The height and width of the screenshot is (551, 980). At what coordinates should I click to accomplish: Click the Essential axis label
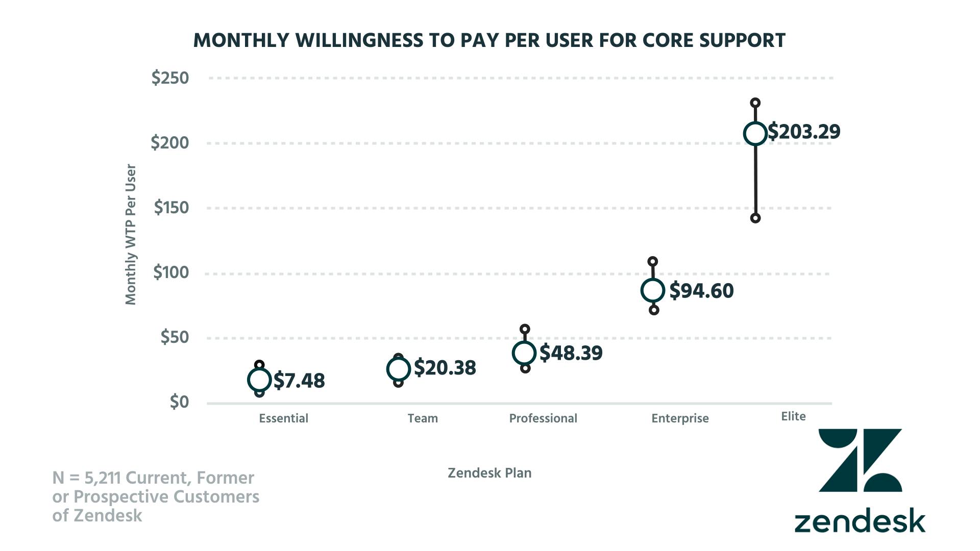pyautogui.click(x=283, y=418)
